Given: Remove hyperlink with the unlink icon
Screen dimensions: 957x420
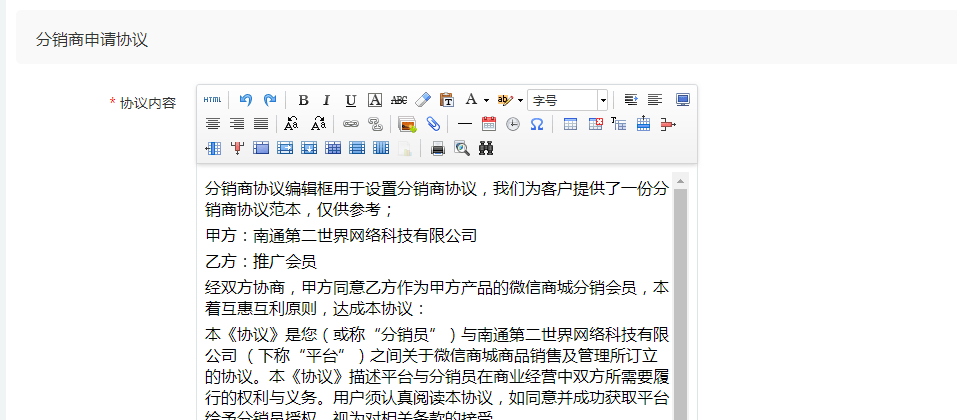Looking at the screenshot, I should click(375, 125).
